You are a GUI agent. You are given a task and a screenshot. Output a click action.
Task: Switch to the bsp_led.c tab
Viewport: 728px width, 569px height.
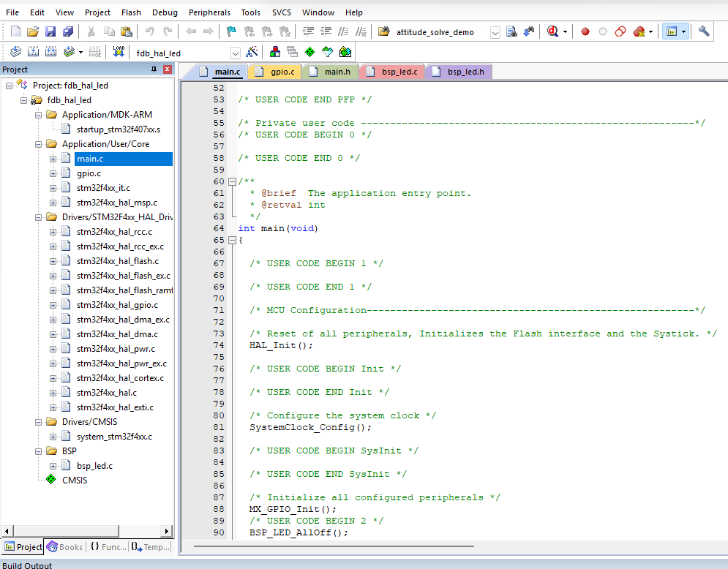coord(392,72)
